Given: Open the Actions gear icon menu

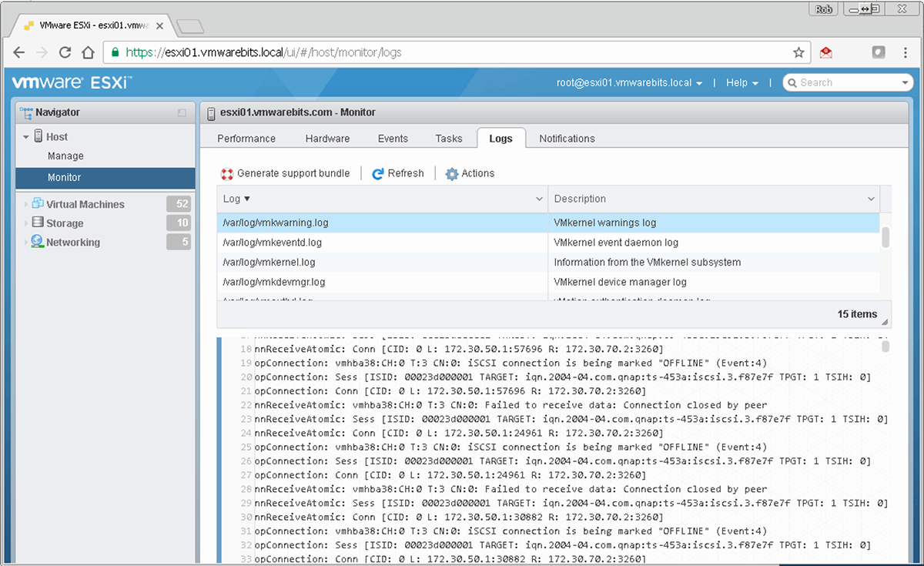Looking at the screenshot, I should (452, 173).
